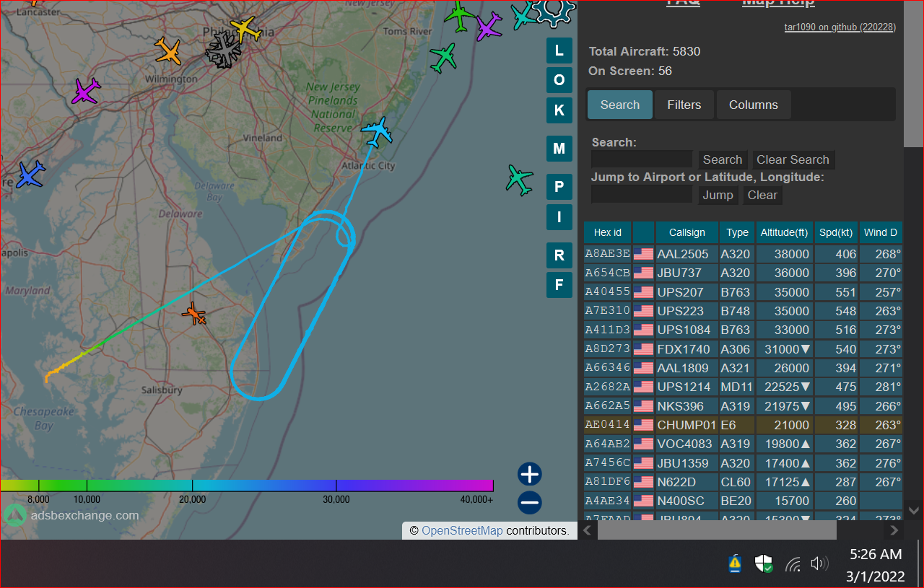924x588 pixels.
Task: Switch to the Search tab
Action: point(620,105)
